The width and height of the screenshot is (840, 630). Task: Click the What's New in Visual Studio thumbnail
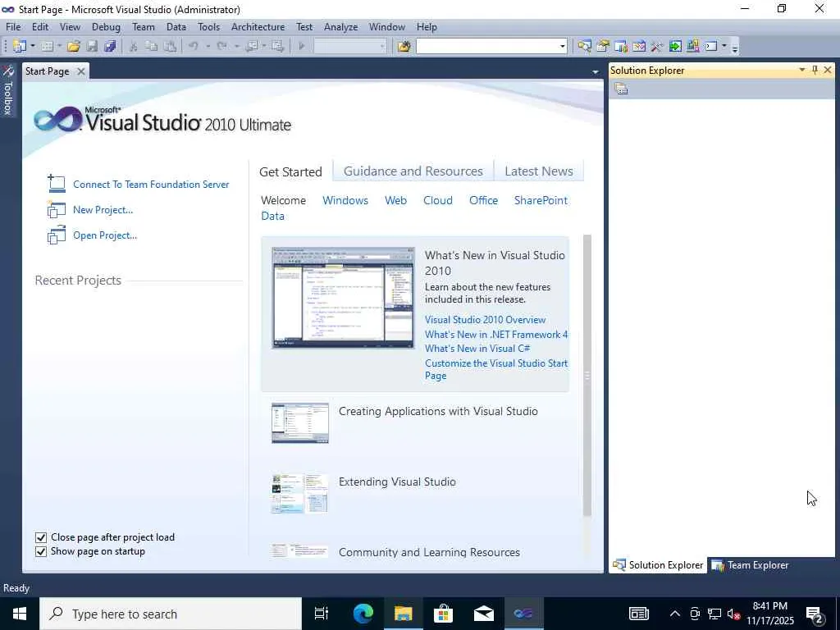click(343, 298)
